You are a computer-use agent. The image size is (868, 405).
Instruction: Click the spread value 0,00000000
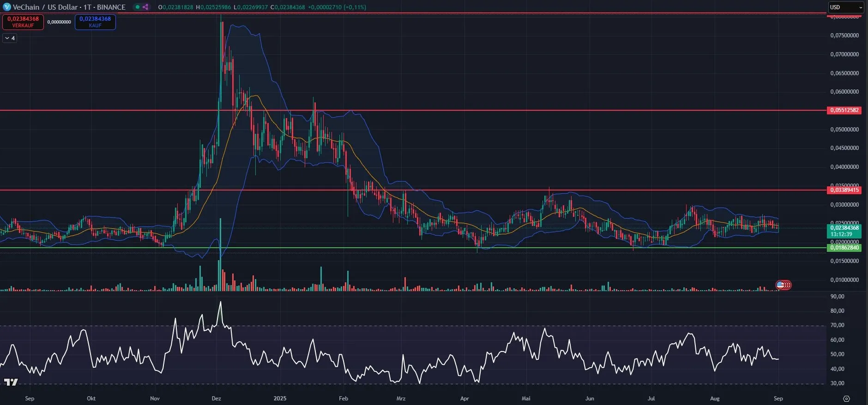pos(59,22)
